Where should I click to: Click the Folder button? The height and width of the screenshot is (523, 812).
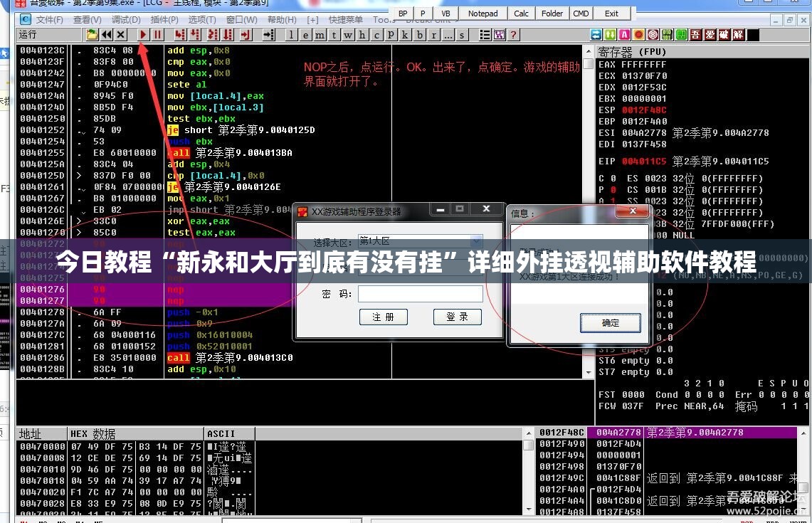[x=552, y=14]
